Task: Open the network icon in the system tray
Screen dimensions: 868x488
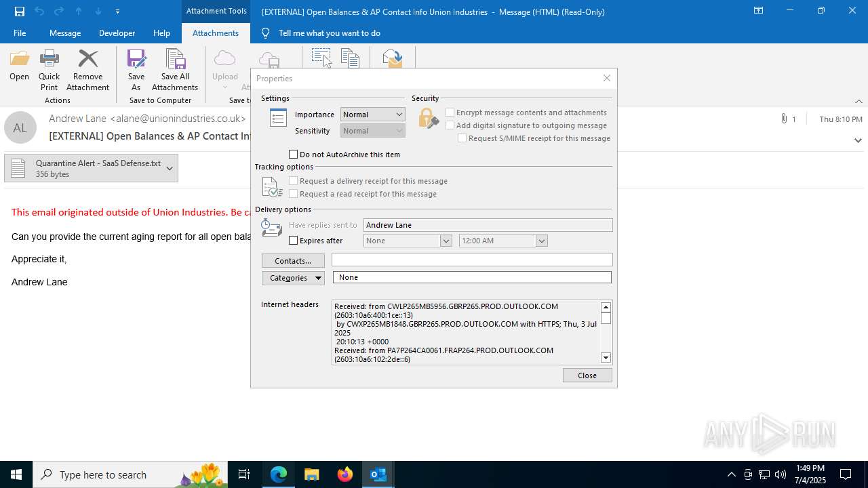Action: point(764,474)
